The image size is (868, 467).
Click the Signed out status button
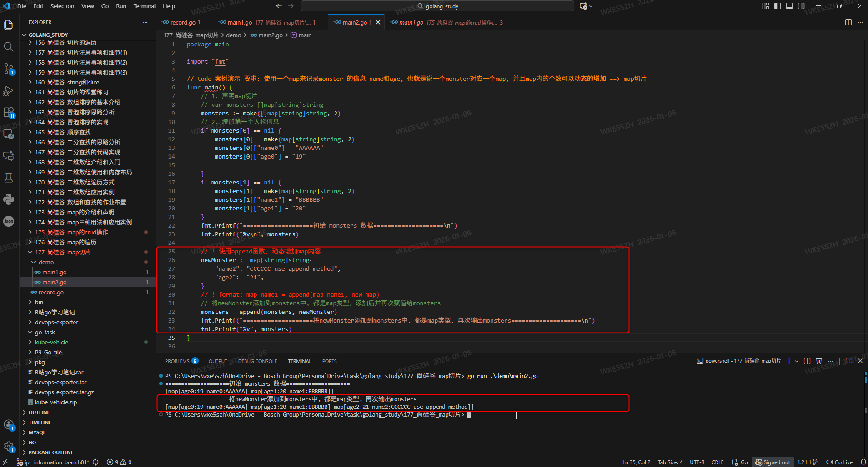[773, 462]
